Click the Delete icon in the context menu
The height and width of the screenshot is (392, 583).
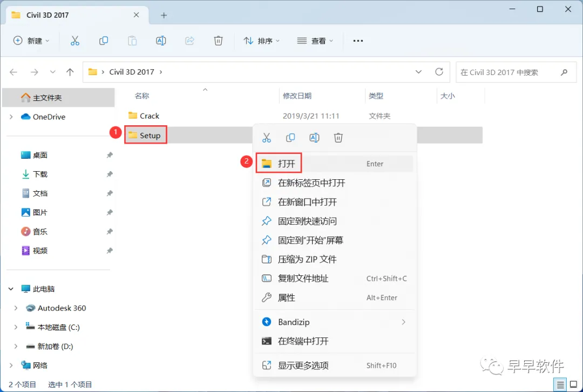pos(338,138)
